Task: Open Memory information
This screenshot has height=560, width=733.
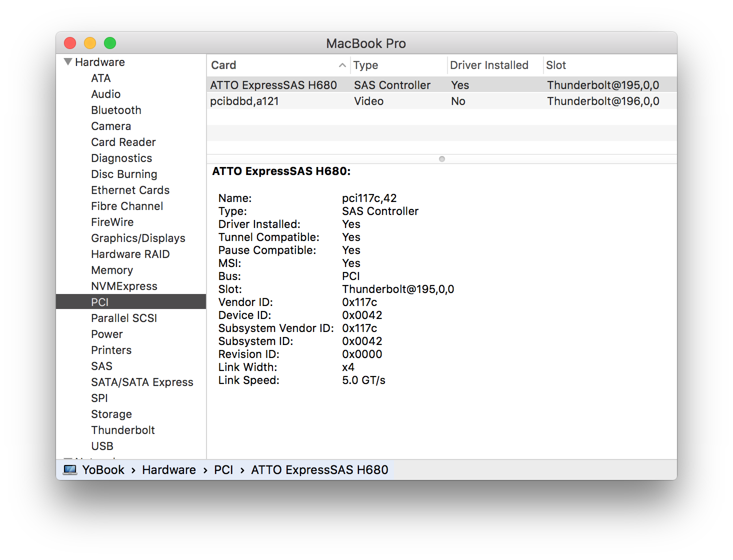Action: (x=112, y=270)
